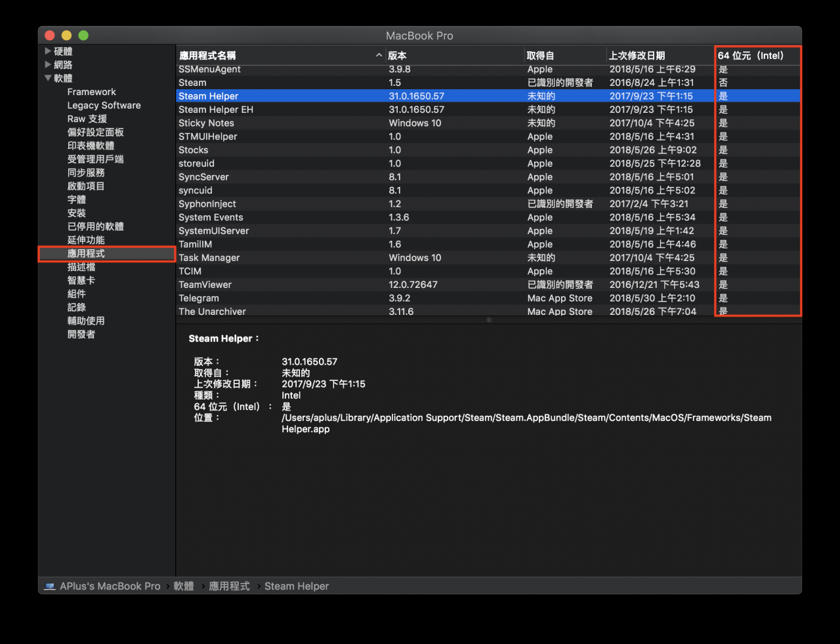This screenshot has width=840, height=644.
Task: Minimize the MacBook Pro window
Action: (x=66, y=35)
